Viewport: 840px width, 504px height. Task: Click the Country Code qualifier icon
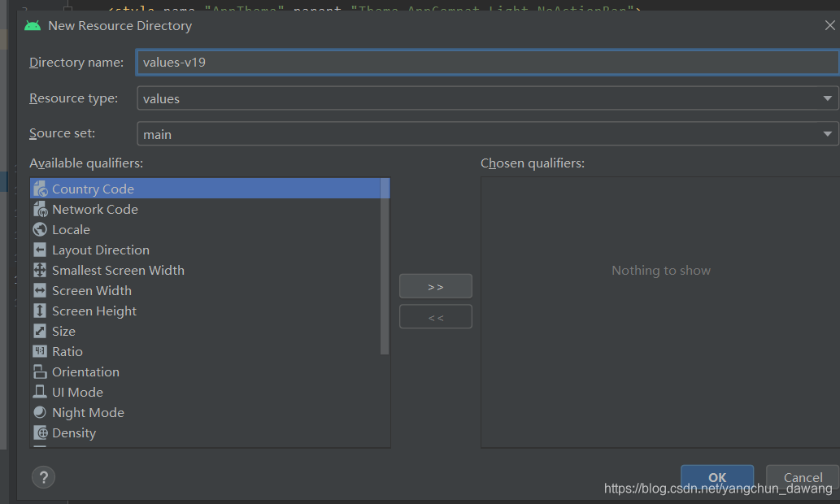pos(40,189)
